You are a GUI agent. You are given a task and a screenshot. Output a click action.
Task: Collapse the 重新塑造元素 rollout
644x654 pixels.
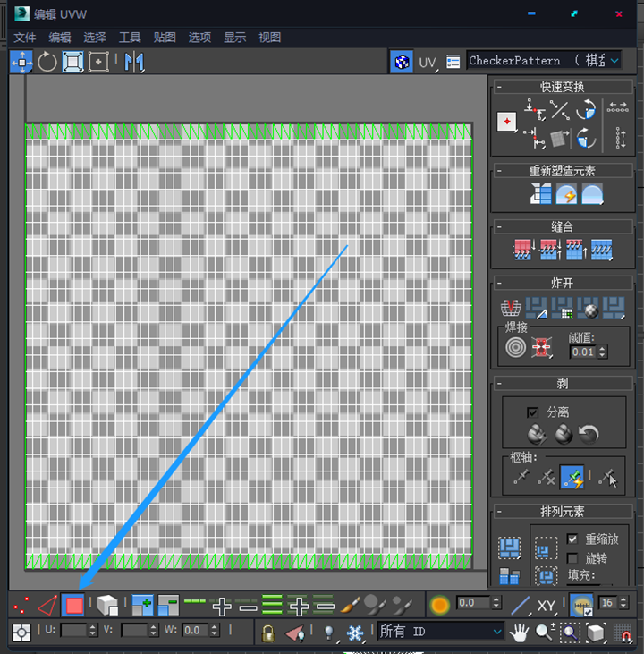click(499, 171)
